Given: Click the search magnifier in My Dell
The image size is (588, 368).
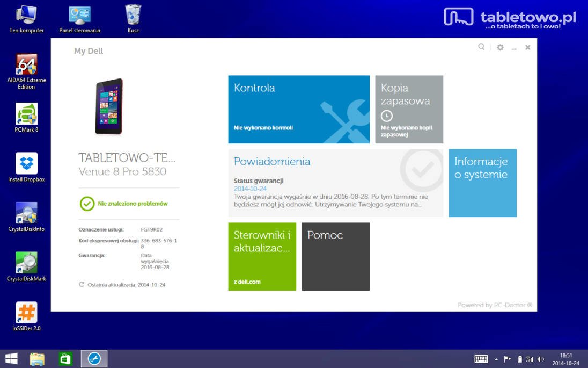Looking at the screenshot, I should pyautogui.click(x=481, y=47).
